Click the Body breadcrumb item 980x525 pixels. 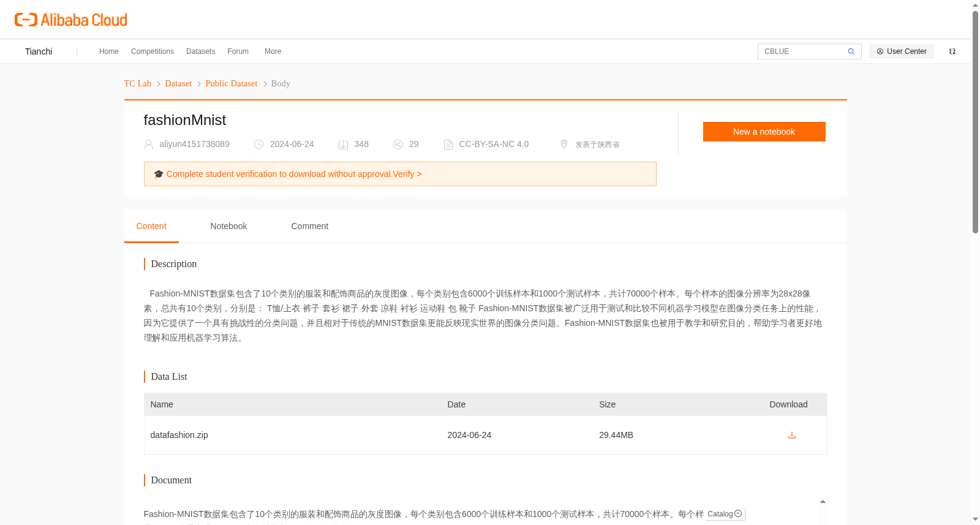(281, 83)
